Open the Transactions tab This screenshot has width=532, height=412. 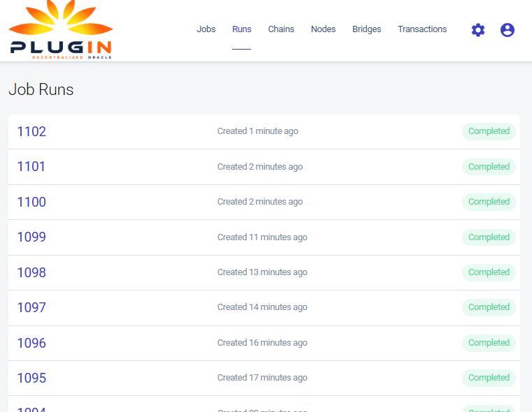[x=422, y=29]
